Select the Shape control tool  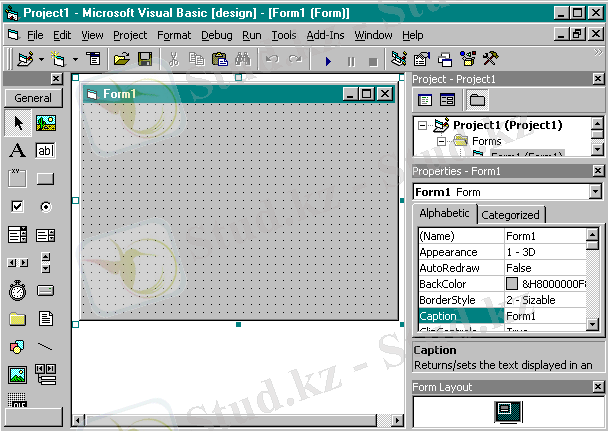tap(17, 347)
